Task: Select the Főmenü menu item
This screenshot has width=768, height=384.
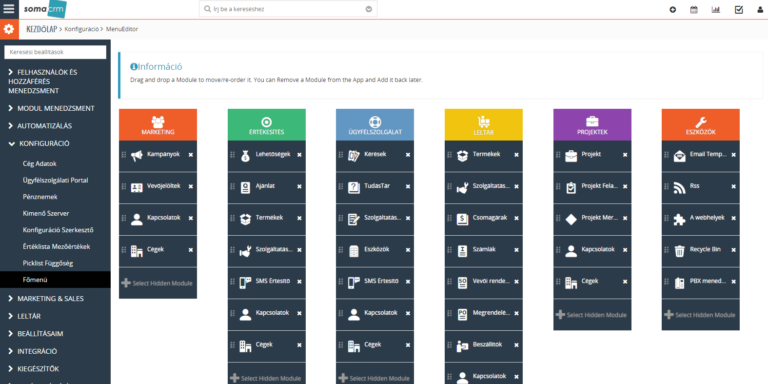Action: click(x=55, y=280)
